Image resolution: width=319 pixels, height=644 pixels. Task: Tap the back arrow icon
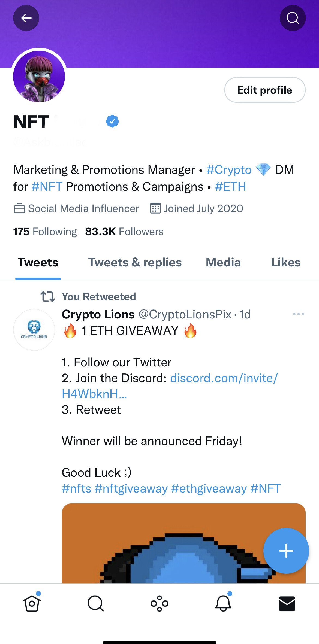[26, 18]
